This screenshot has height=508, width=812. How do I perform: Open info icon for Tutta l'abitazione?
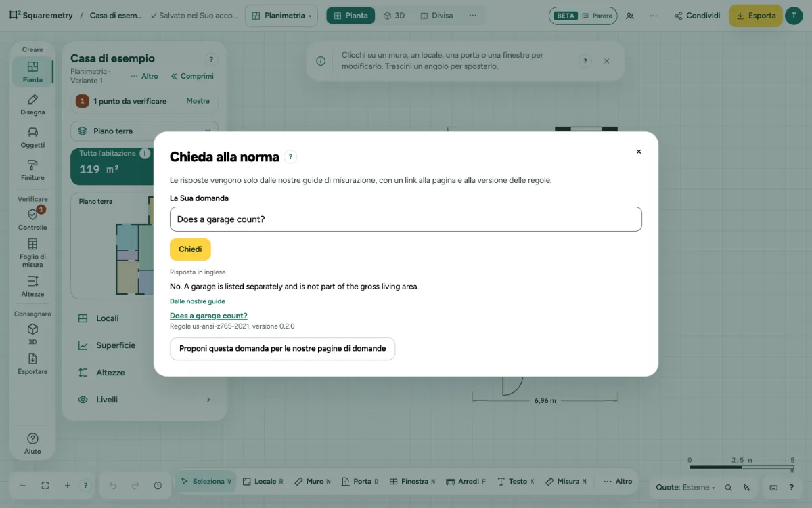tap(144, 154)
